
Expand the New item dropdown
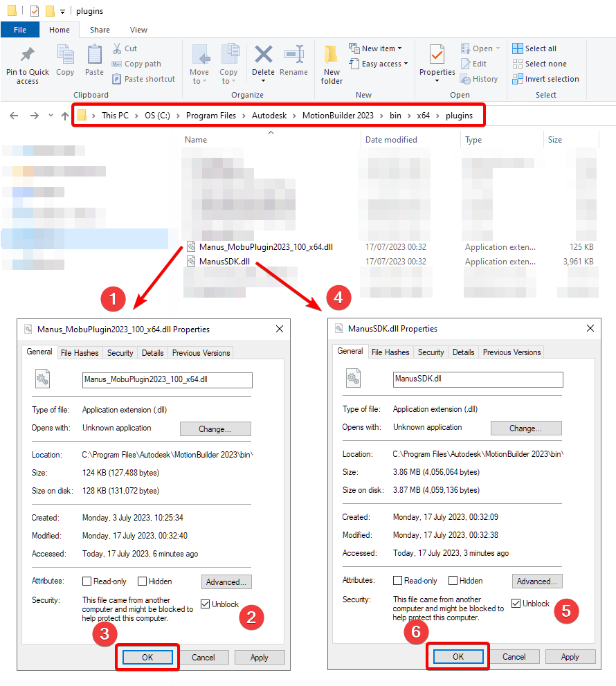pyautogui.click(x=378, y=48)
